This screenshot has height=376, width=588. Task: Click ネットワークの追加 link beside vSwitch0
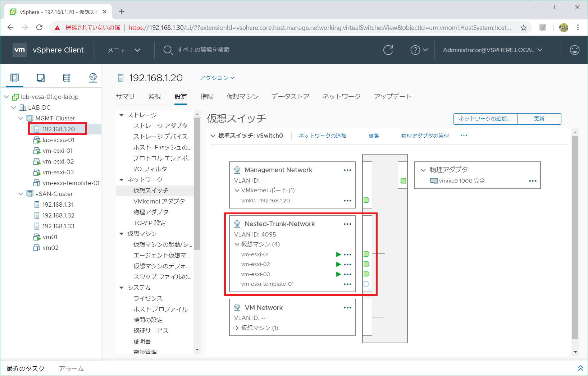(323, 136)
